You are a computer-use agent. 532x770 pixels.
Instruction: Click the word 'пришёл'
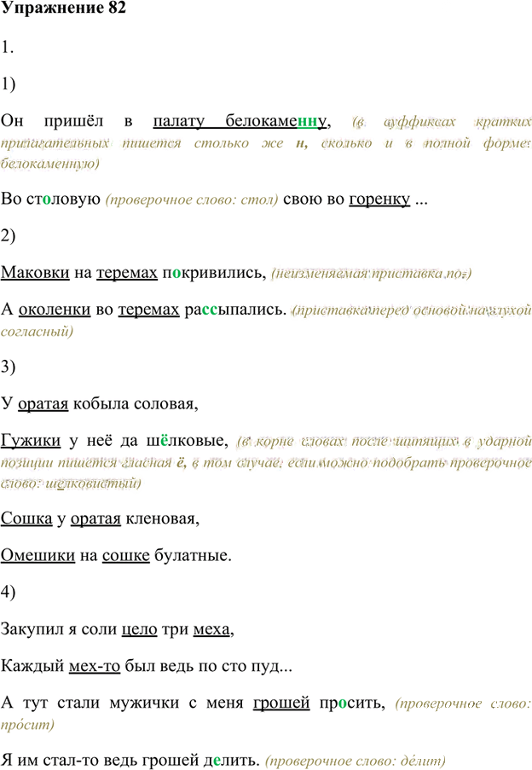tap(73, 121)
